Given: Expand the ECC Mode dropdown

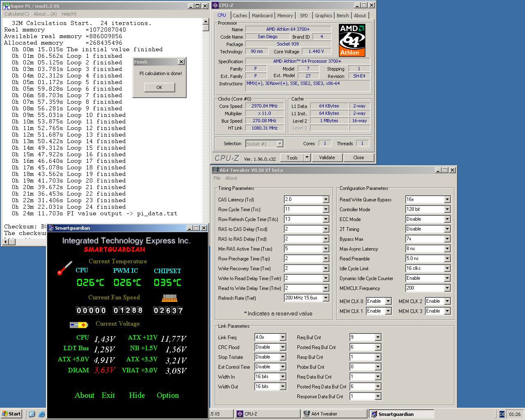Looking at the screenshot, I should coord(447,219).
